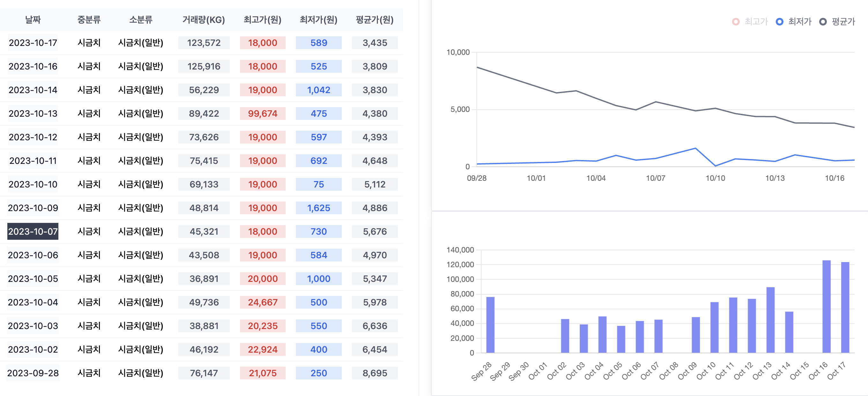
Task: Click the 시금치(일반) cell in 2023-10-17 row
Action: pyautogui.click(x=141, y=43)
